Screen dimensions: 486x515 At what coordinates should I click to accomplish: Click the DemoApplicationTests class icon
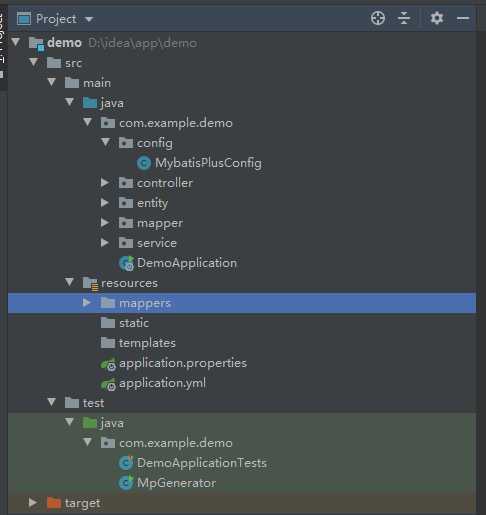(x=126, y=463)
